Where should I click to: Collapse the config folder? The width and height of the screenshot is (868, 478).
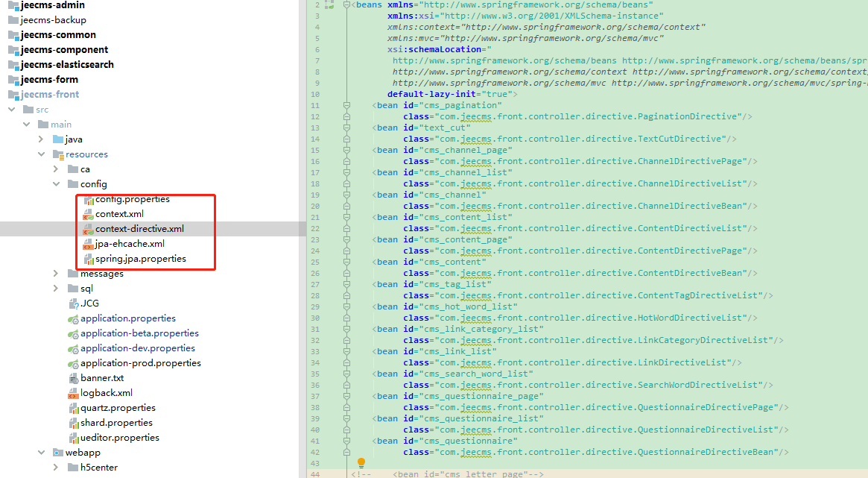tap(57, 184)
